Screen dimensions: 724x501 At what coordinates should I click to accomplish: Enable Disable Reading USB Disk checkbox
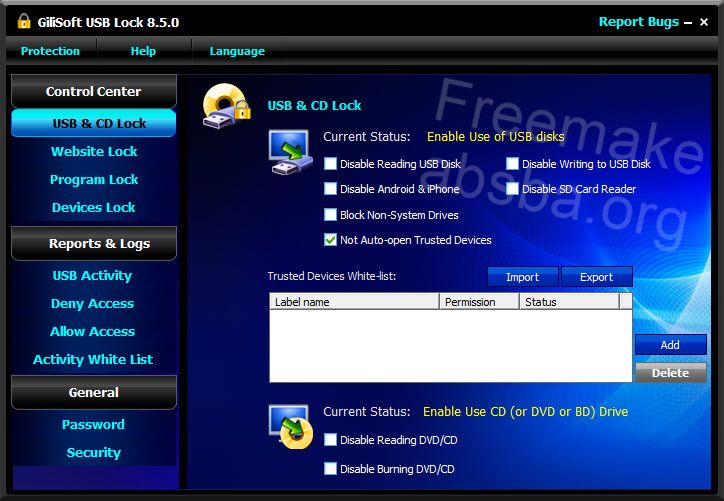330,163
